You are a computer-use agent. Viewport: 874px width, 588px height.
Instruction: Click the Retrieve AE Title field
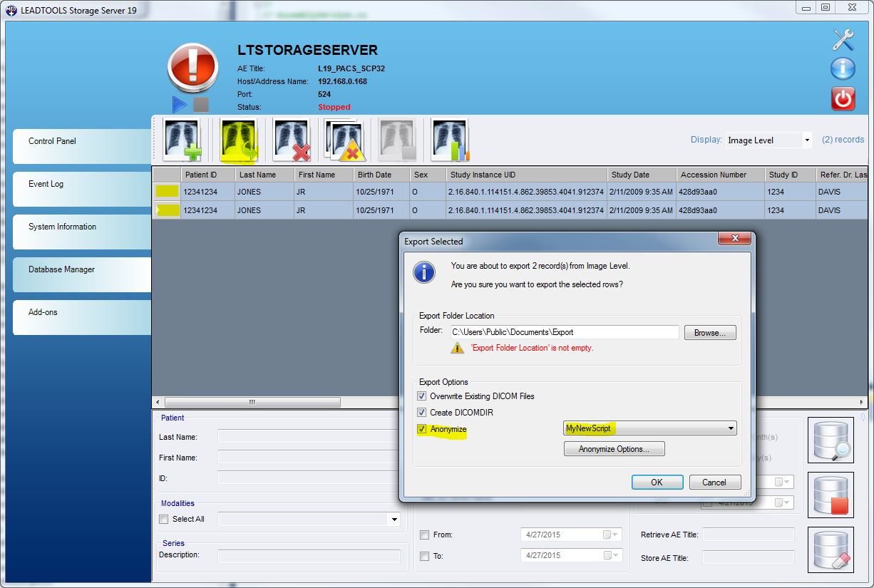coord(749,535)
